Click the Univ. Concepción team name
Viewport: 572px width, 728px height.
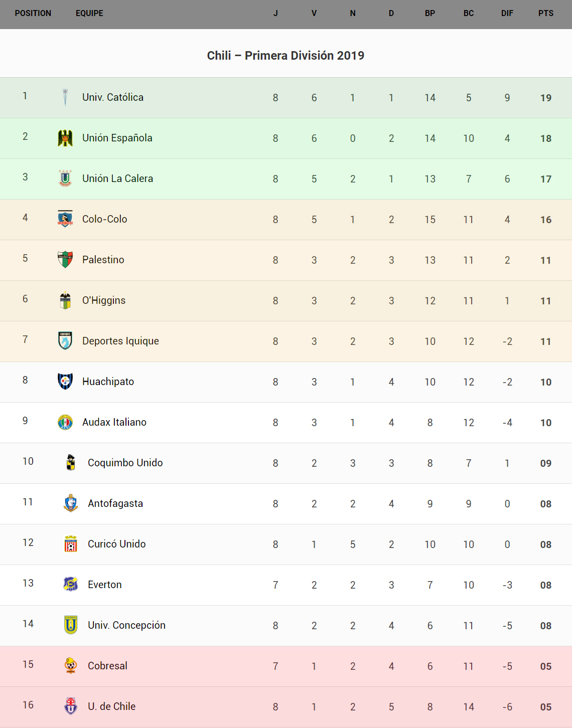pyautogui.click(x=126, y=625)
